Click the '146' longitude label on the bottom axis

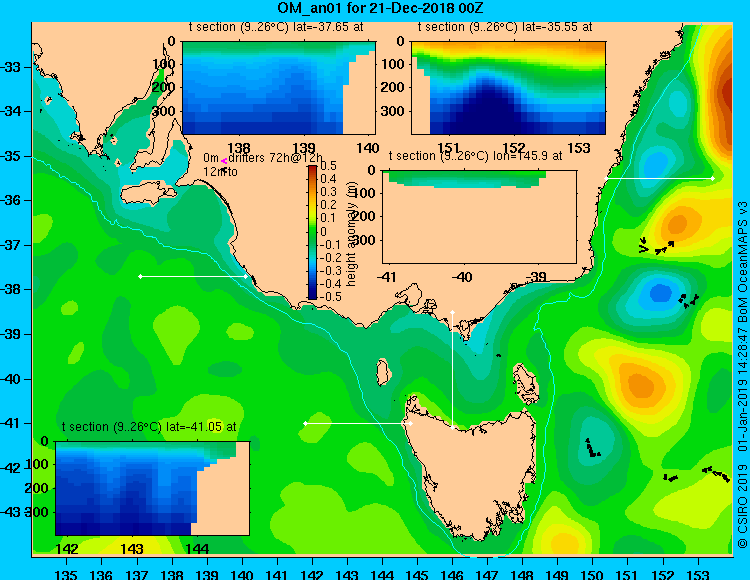tap(452, 574)
